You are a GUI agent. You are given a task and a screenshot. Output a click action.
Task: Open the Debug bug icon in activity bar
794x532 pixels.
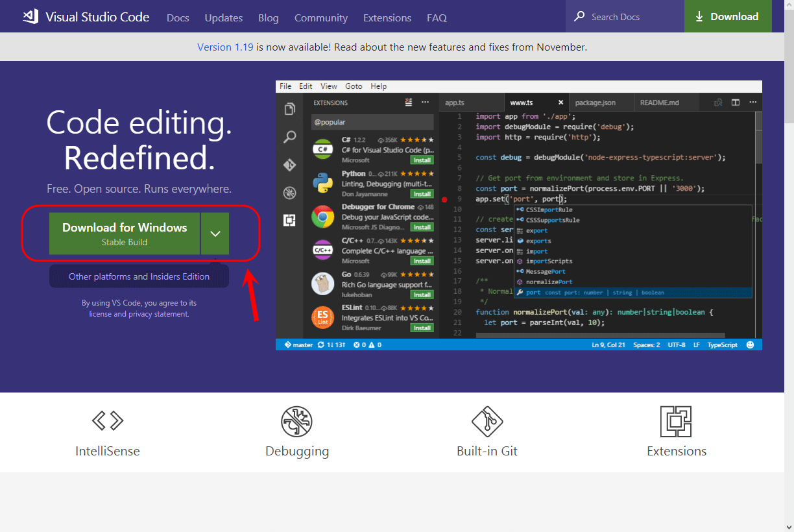point(289,193)
